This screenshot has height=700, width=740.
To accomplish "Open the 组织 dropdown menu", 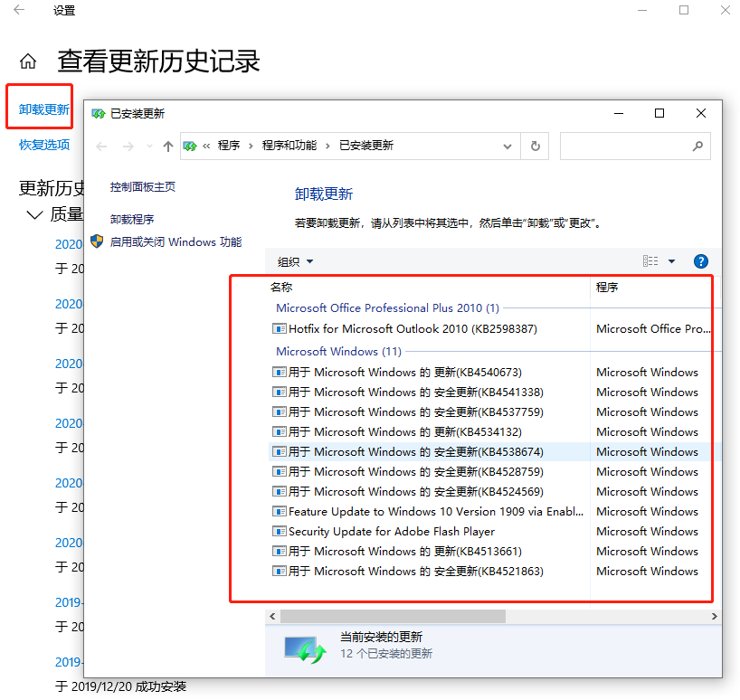I will pyautogui.click(x=295, y=261).
